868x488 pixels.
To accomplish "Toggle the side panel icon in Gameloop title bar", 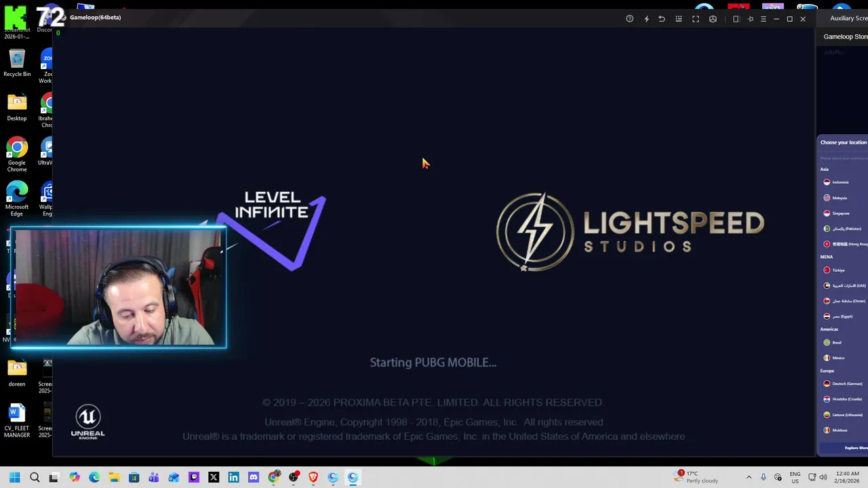I will (x=736, y=19).
